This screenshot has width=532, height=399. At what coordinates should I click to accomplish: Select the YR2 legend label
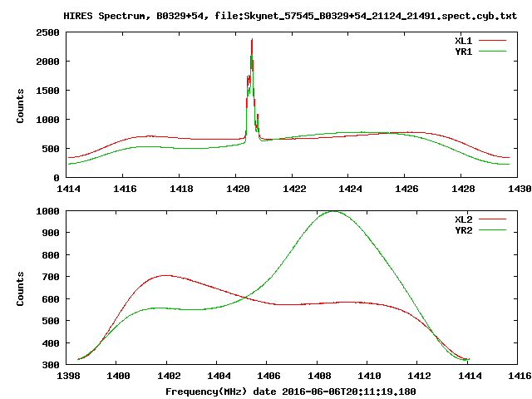464,230
